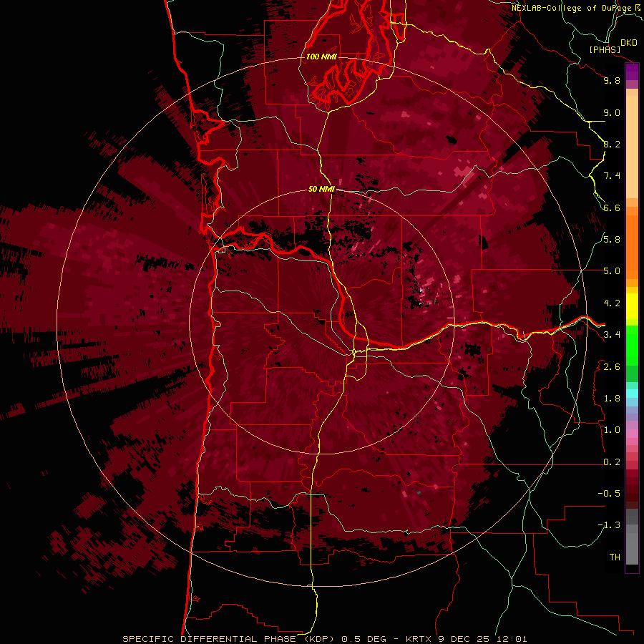Pick the peach segment of color bar
644x644 pixels.
(632, 147)
